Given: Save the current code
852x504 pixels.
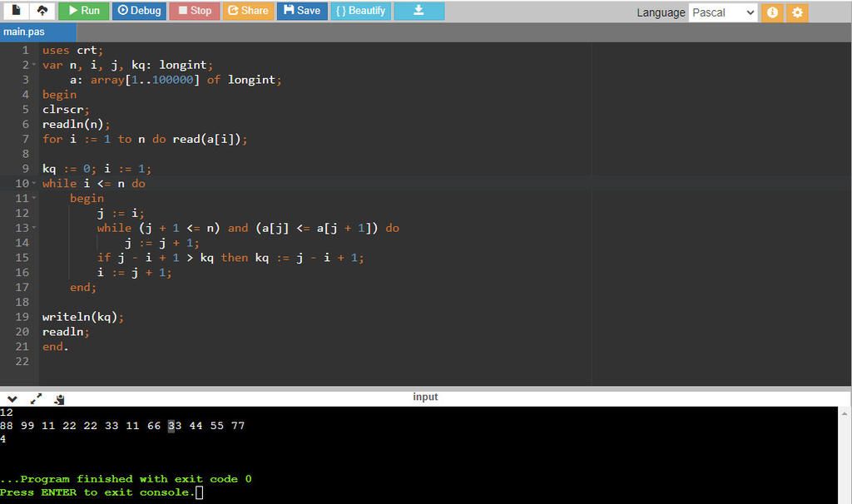Looking at the screenshot, I should pos(302,11).
